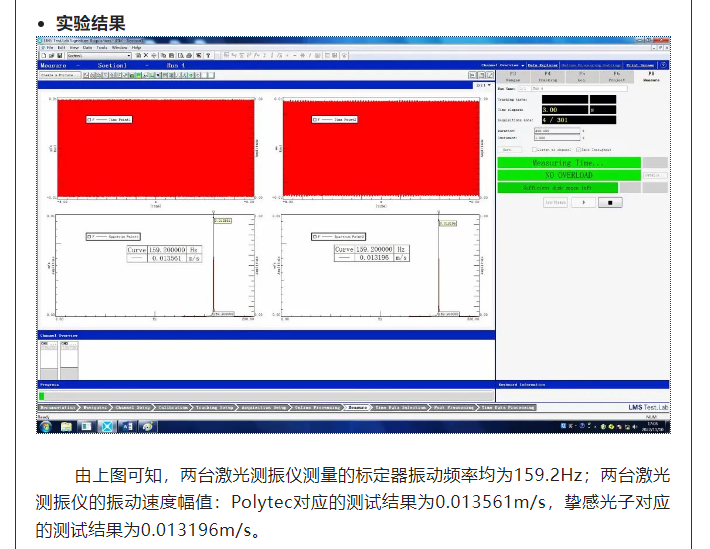This screenshot has height=549, width=710.
Task: Switch to the F6 tab
Action: click(x=617, y=77)
